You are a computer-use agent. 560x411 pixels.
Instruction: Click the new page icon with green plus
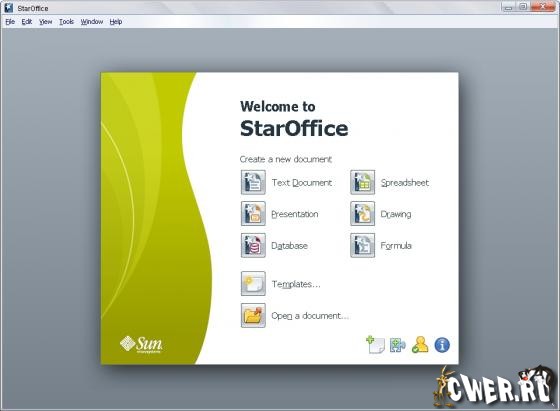click(x=375, y=345)
